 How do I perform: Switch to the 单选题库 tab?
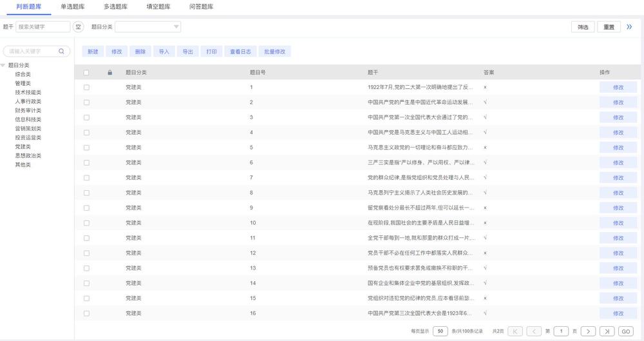point(72,7)
